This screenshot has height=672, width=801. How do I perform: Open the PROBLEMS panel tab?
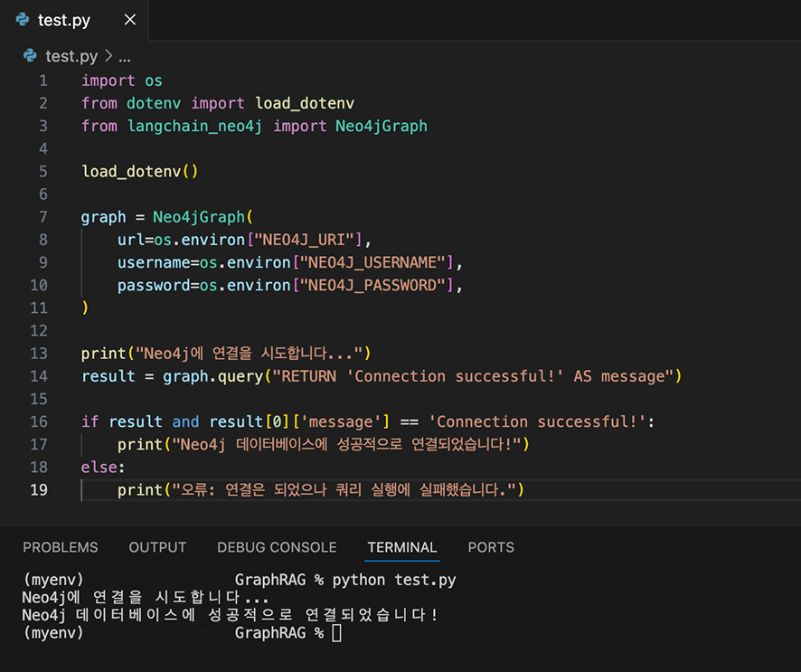point(61,547)
